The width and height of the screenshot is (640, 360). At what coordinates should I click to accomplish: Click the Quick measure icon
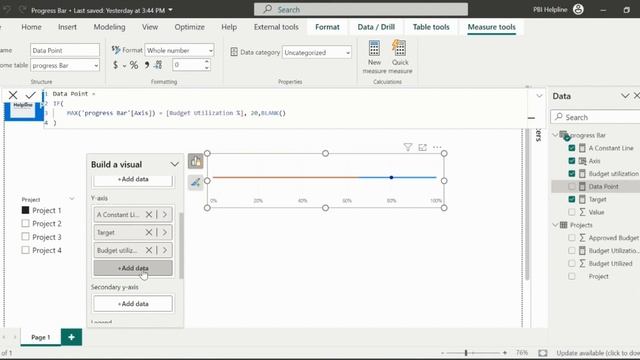(x=399, y=48)
